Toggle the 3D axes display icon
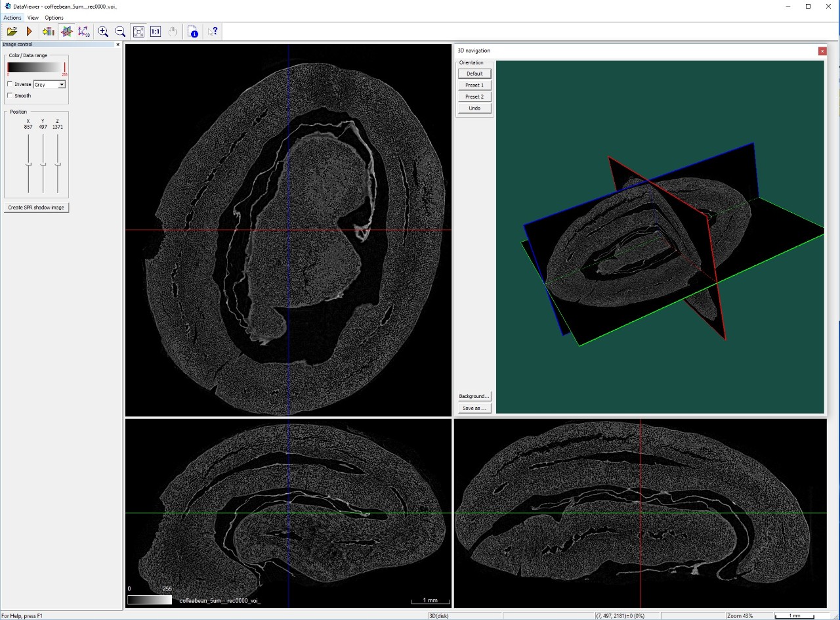Viewport: 840px width, 620px height. [83, 31]
